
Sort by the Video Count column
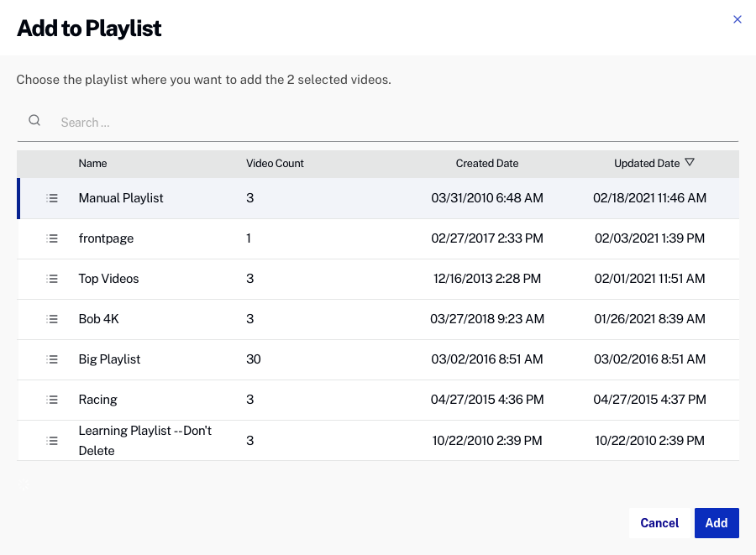click(x=275, y=164)
